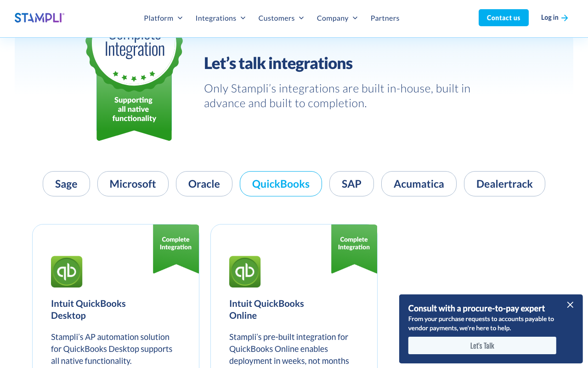Click the large Complete Integration badge
The height and width of the screenshot is (368, 588).
134,89
